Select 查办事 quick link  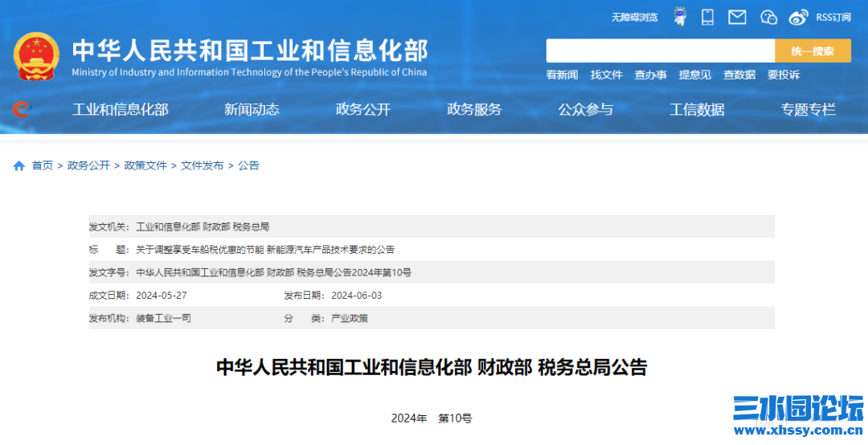pyautogui.click(x=650, y=75)
